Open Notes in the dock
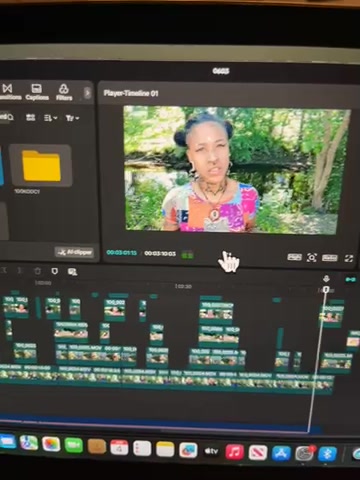 [165, 449]
